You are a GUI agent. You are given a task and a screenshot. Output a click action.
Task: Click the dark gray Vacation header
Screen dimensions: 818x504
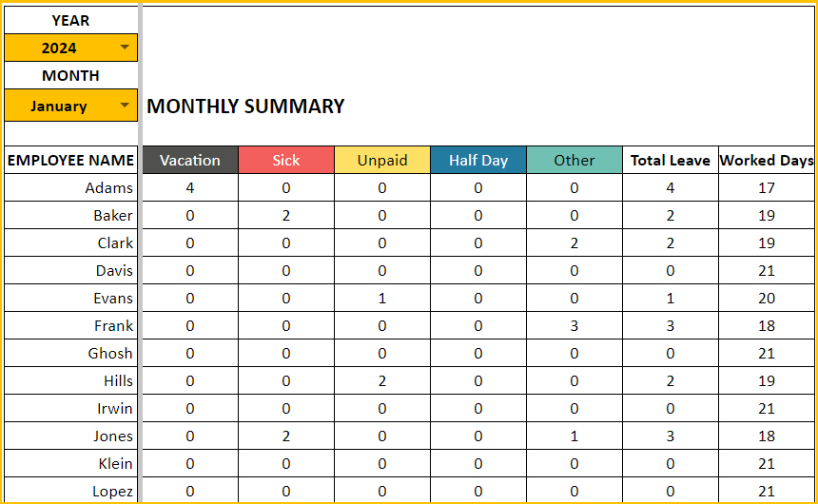tap(190, 160)
